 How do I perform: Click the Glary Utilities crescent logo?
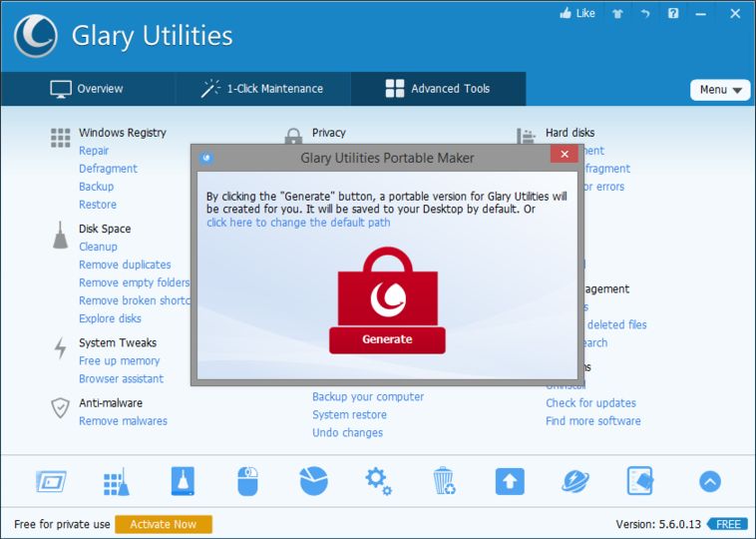36,36
